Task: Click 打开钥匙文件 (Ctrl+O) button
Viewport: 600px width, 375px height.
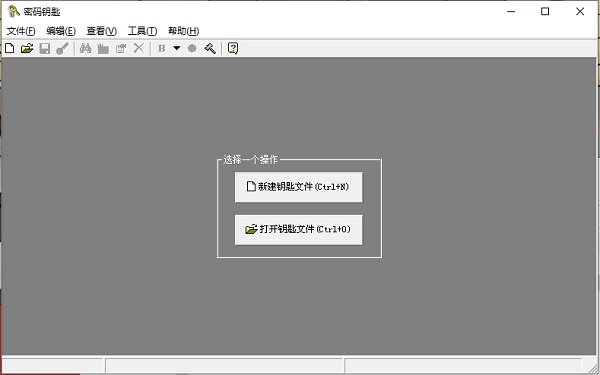Action: [x=298, y=230]
